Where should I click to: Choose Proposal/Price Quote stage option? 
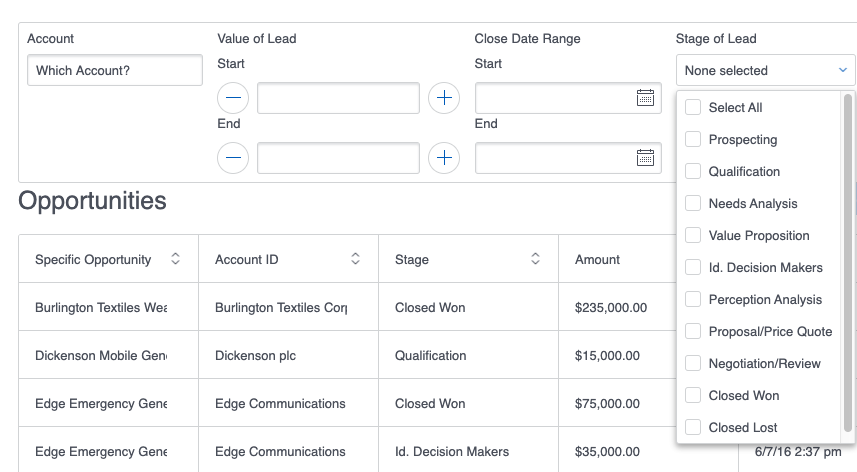(770, 332)
